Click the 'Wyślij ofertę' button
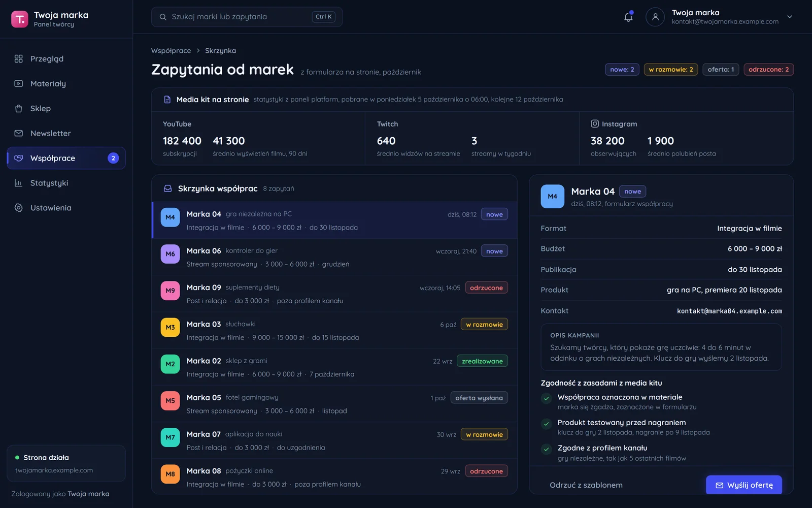This screenshot has height=508, width=812. (x=744, y=485)
